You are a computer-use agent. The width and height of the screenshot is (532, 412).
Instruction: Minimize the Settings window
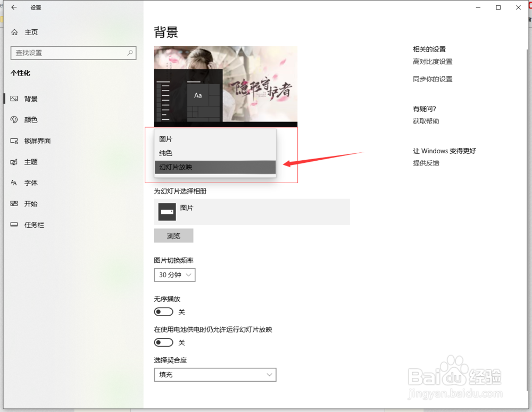478,7
